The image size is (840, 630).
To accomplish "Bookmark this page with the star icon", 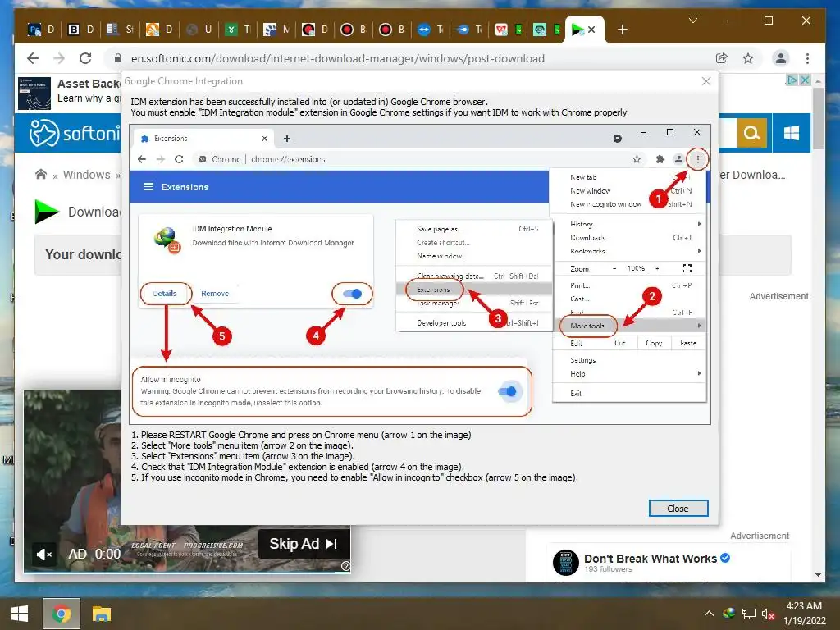I will 748,58.
